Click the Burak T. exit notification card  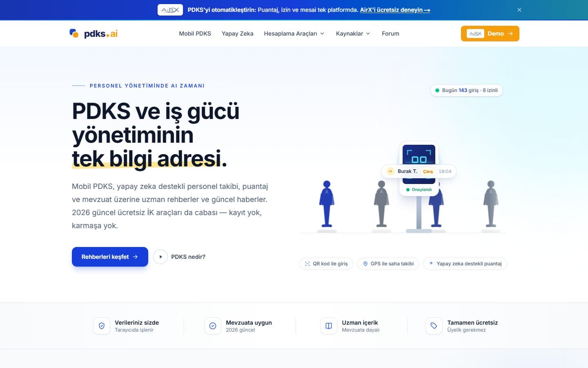[419, 171]
